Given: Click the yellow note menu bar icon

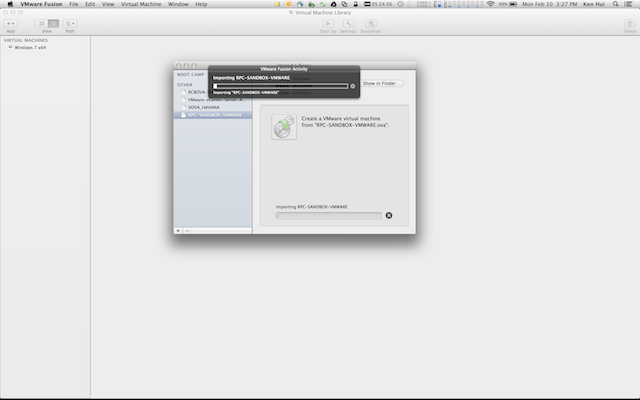Looking at the screenshot, I should (x=277, y=4).
